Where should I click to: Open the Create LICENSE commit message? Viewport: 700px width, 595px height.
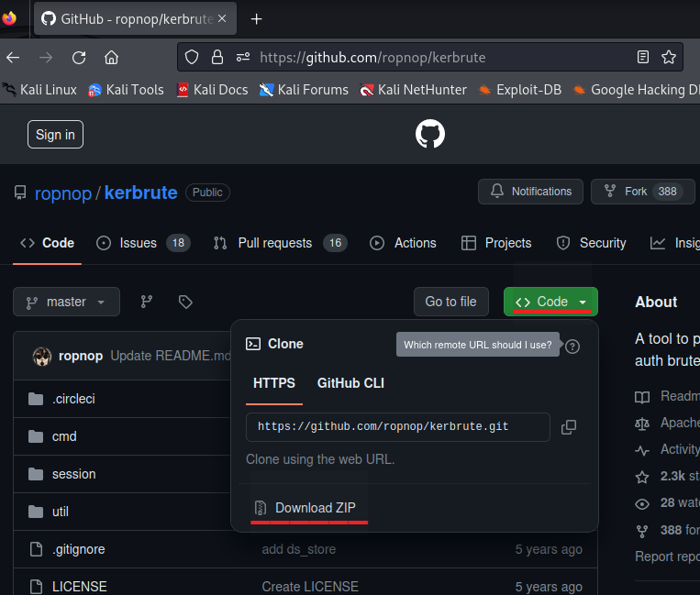(310, 587)
